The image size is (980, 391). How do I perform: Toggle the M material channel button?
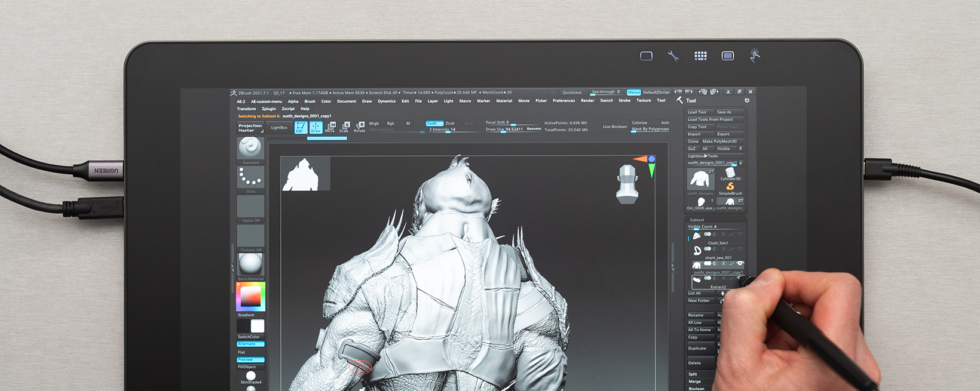pos(408,124)
